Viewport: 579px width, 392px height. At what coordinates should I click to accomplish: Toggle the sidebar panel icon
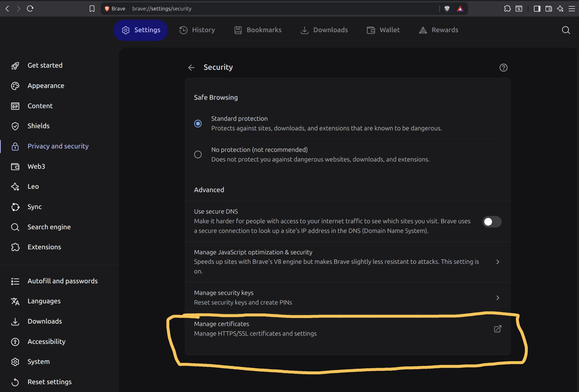[x=537, y=8]
